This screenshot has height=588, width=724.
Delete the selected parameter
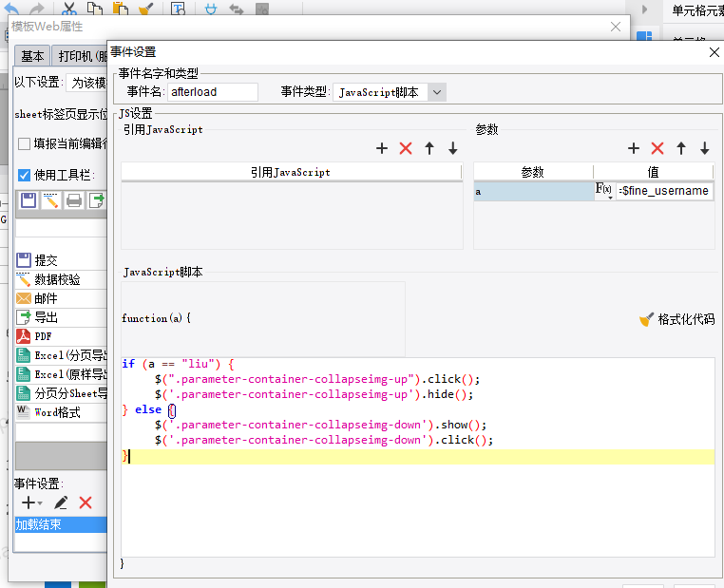click(x=657, y=148)
